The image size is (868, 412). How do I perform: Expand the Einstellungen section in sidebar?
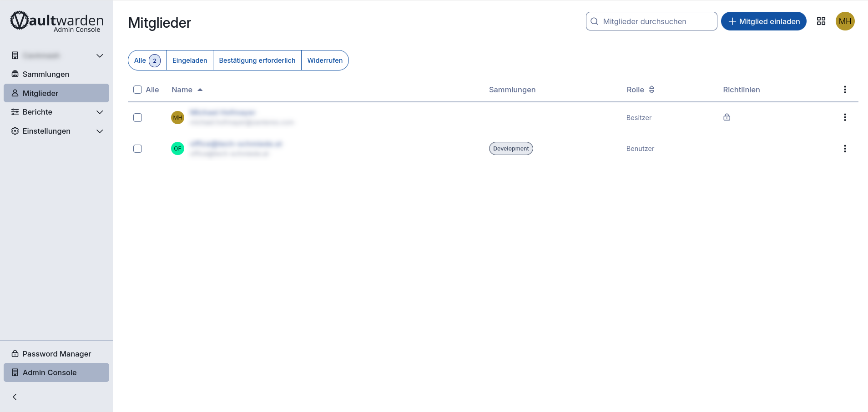tap(100, 131)
